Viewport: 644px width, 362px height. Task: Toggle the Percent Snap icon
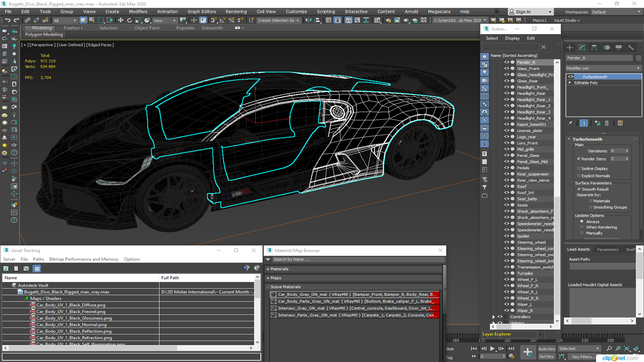pyautogui.click(x=231, y=20)
